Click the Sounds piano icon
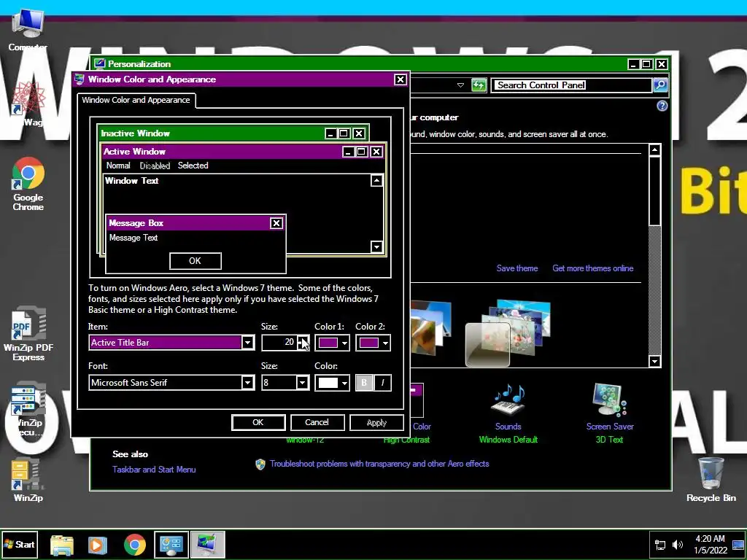Image resolution: width=747 pixels, height=560 pixels. [508, 400]
